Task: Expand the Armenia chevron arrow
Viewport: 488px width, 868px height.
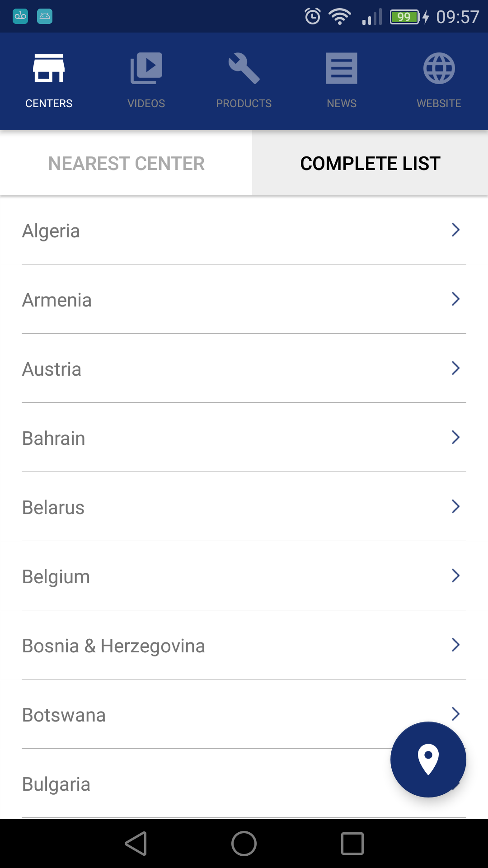Action: (455, 299)
